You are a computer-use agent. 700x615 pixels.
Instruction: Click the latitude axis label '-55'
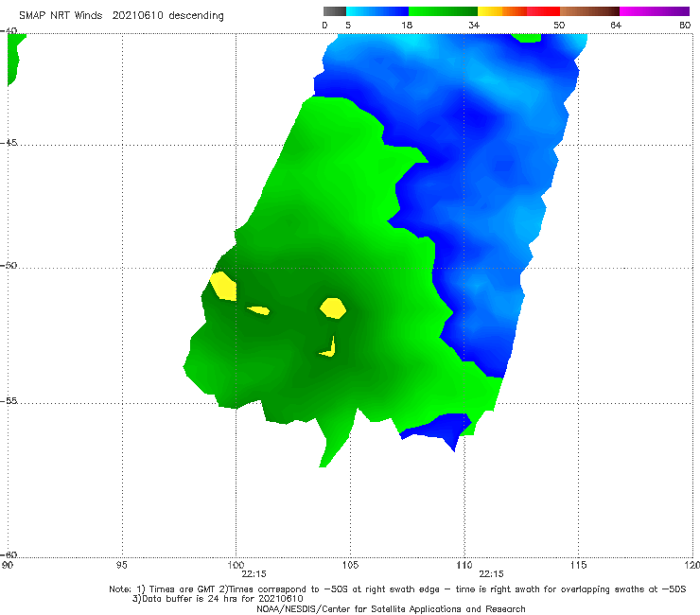click(9, 400)
